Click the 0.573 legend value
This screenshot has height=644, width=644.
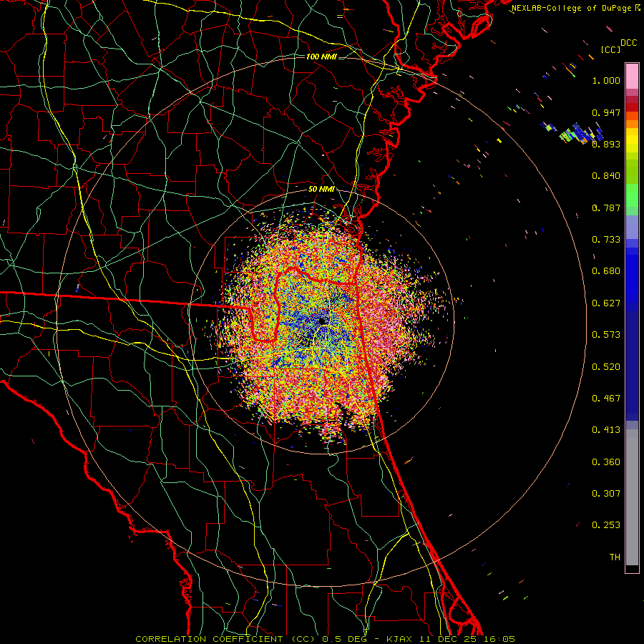[x=606, y=335]
